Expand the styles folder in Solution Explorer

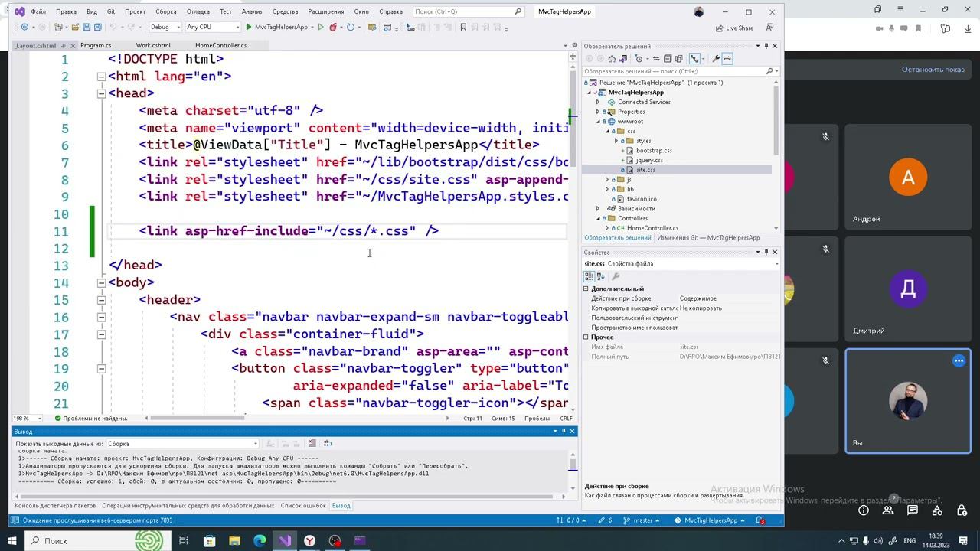[x=616, y=141]
